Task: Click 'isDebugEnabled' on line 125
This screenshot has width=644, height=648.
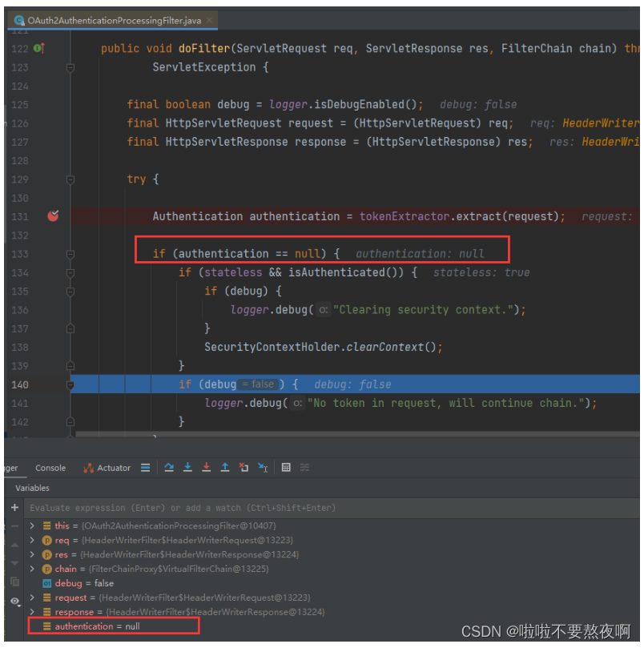Action: click(x=359, y=104)
